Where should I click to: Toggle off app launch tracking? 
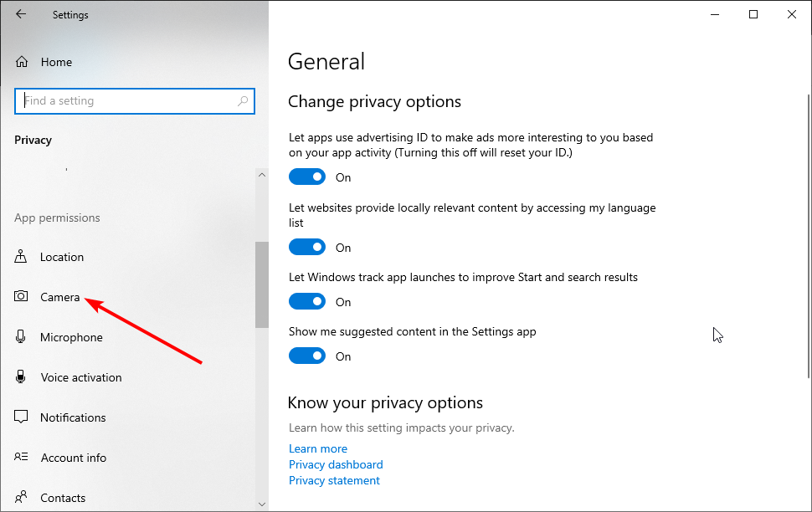coord(307,302)
